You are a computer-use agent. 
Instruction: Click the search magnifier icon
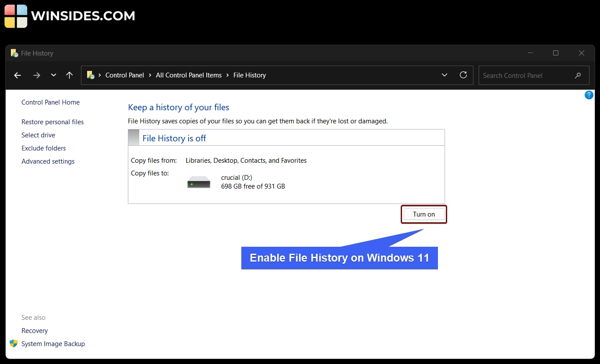[x=578, y=75]
